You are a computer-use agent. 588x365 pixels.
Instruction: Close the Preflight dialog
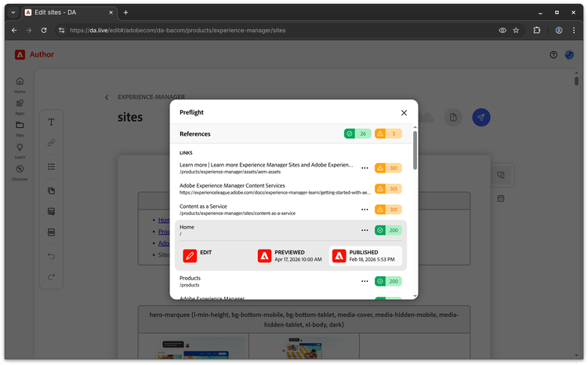(404, 112)
